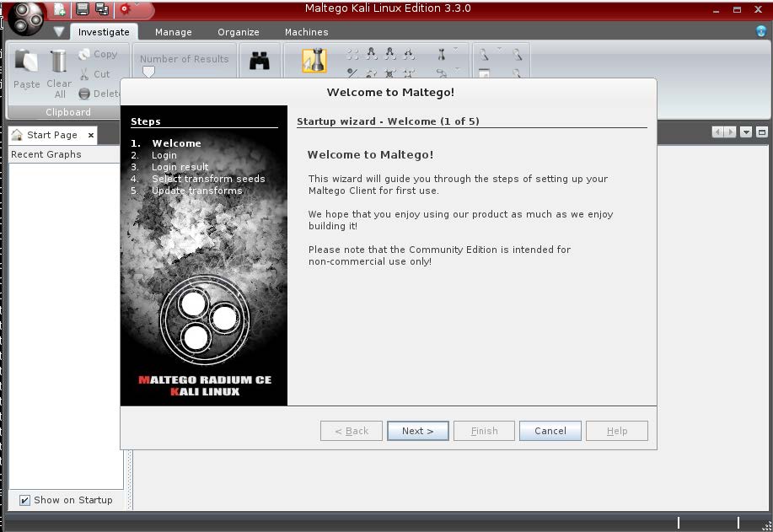Close the Start Page tab
The height and width of the screenshot is (532, 773).
pos(91,135)
